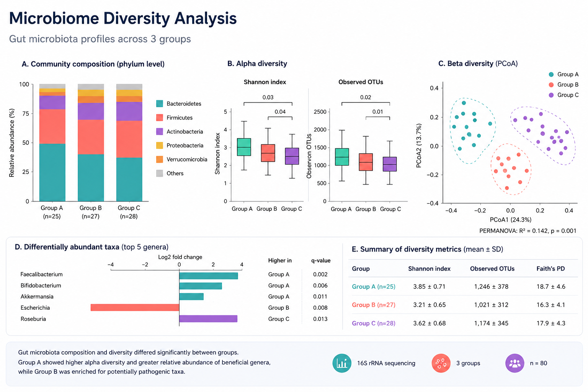Click the Higher in column header
Image resolution: width=588 pixels, height=392 pixels.
click(280, 261)
